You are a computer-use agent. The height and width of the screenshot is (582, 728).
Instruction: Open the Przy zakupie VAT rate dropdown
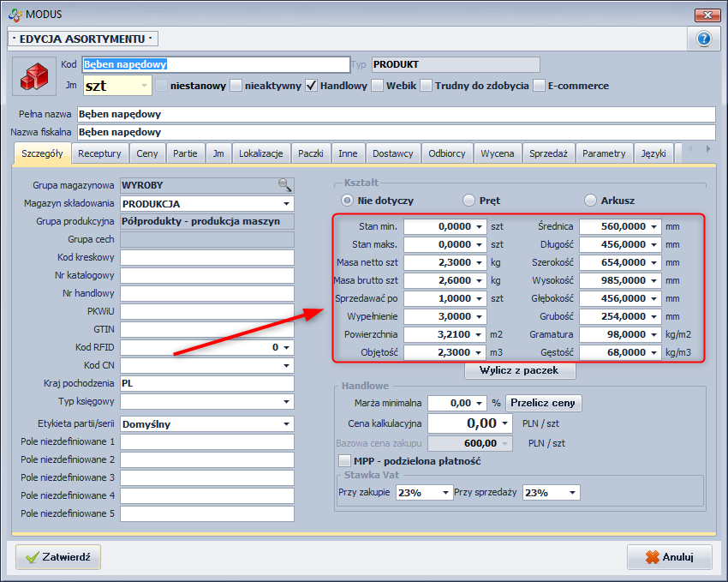[x=445, y=493]
